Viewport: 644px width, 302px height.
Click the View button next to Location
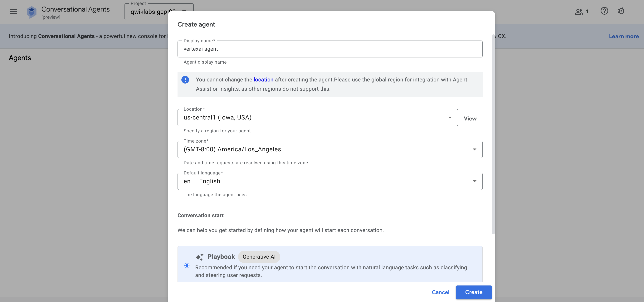point(470,119)
